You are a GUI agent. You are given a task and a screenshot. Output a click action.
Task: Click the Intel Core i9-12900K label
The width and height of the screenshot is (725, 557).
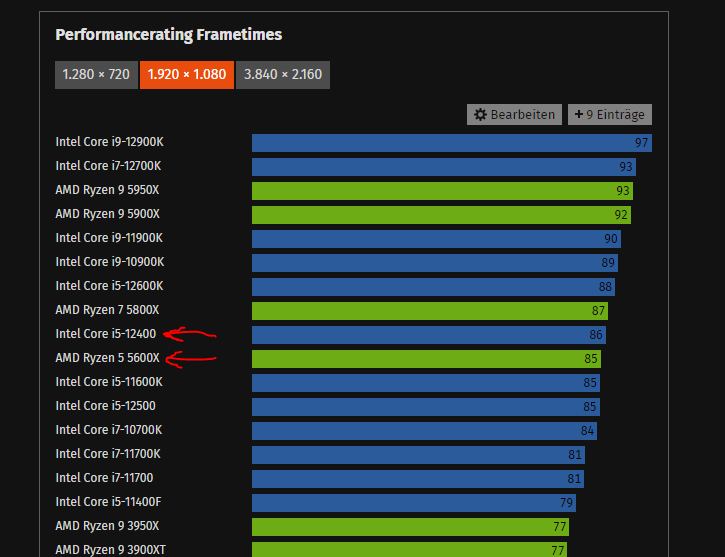point(110,142)
